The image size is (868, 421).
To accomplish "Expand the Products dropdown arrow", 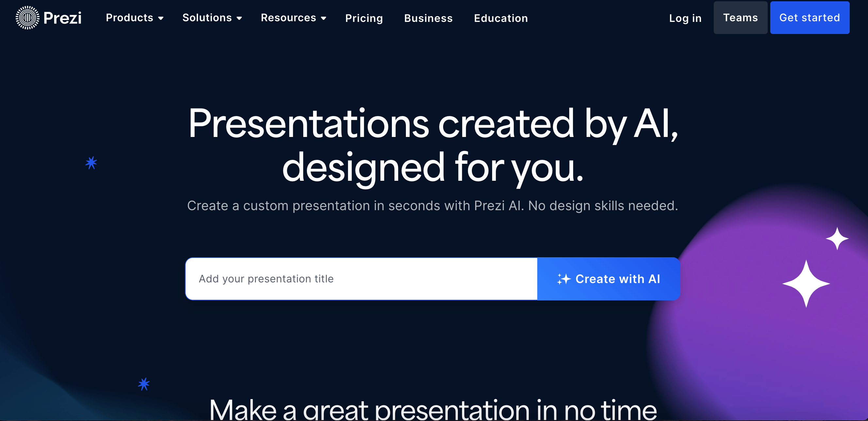I will pos(161,18).
